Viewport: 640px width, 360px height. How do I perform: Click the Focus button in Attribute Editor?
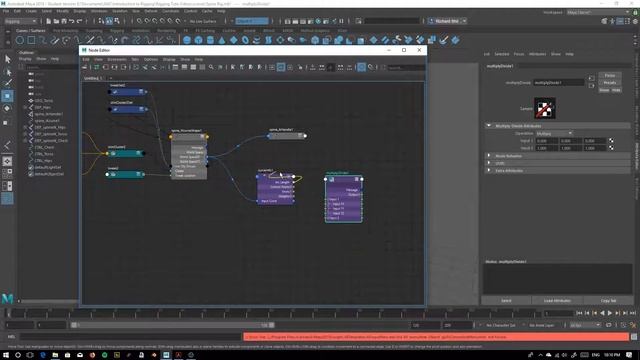click(x=610, y=76)
